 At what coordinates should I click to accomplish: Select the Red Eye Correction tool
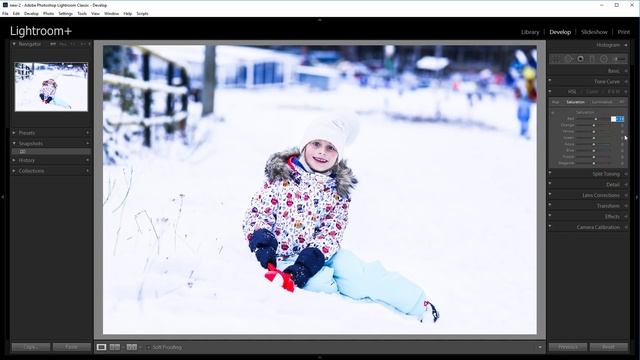point(580,59)
